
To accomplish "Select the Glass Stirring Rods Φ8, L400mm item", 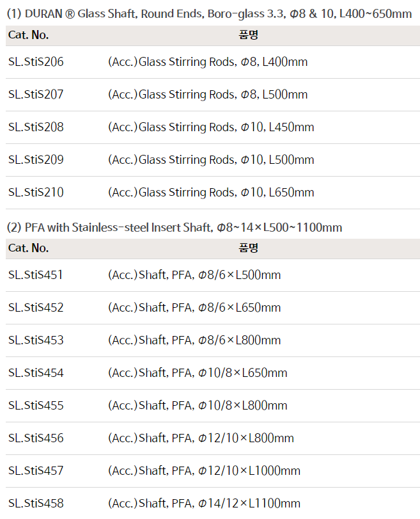I will [208, 62].
